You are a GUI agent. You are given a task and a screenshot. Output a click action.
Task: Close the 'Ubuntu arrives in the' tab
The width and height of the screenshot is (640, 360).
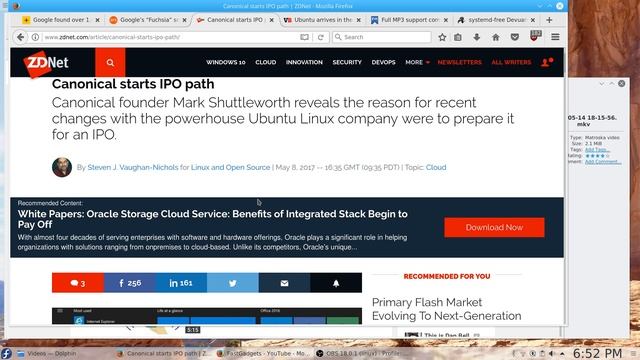click(359, 20)
